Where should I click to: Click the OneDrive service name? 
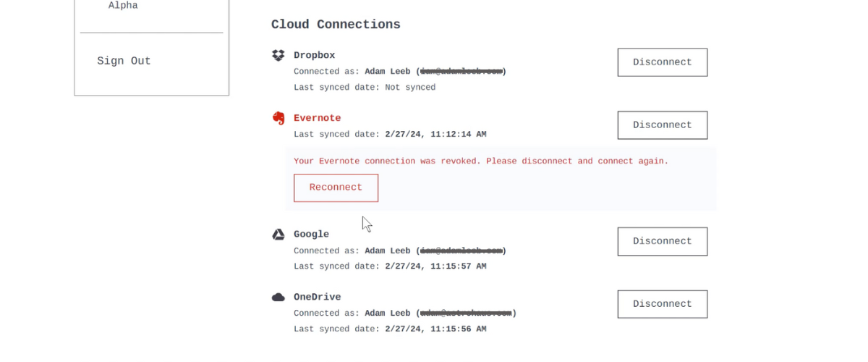tap(317, 297)
